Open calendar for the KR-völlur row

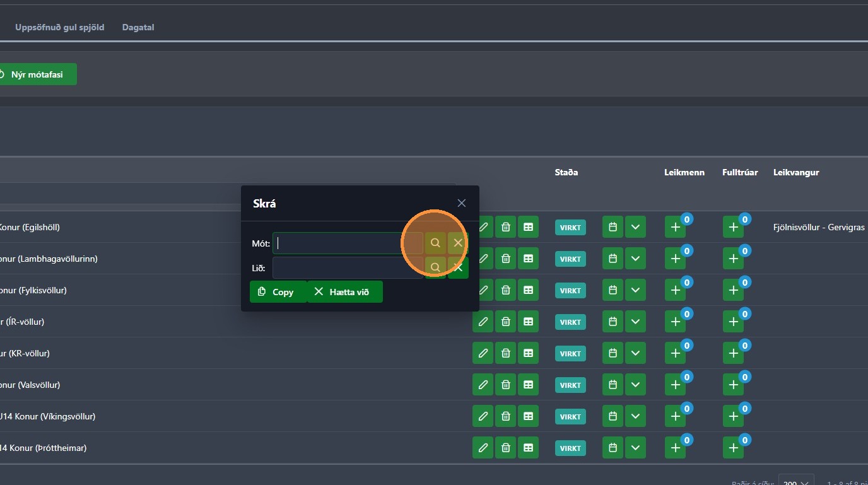click(613, 353)
